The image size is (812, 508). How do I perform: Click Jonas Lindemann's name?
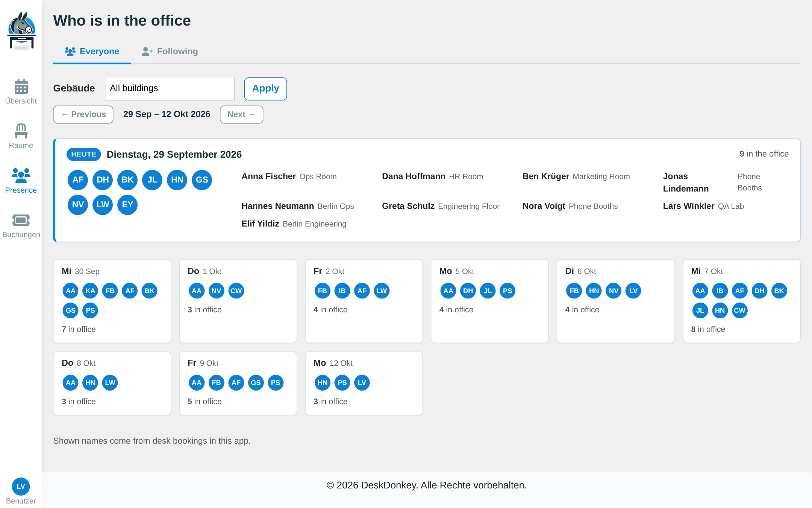[x=686, y=183]
